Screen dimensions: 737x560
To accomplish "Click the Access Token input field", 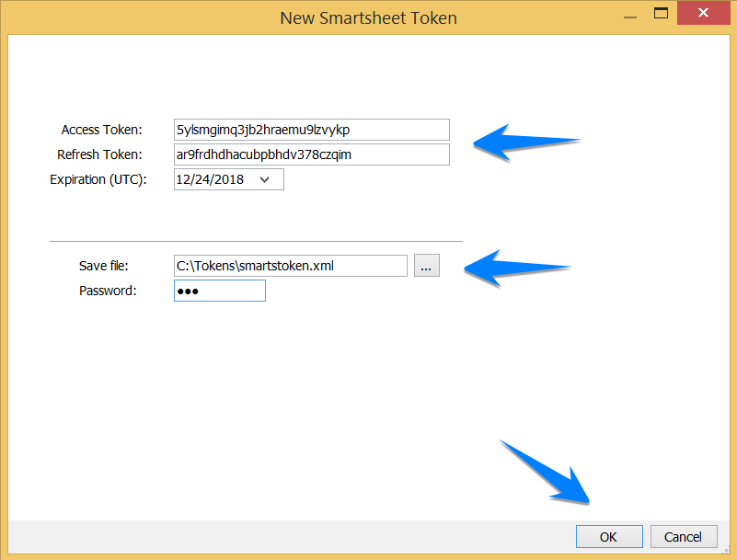I will (x=312, y=130).
